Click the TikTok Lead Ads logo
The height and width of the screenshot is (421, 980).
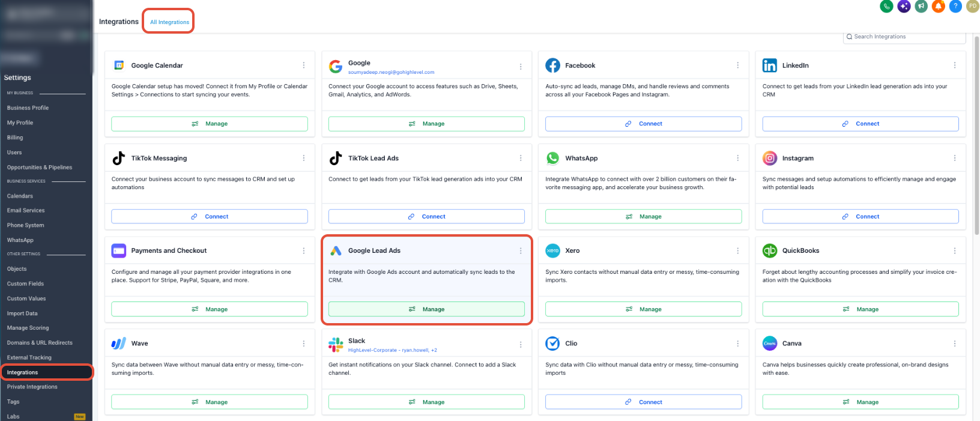336,158
